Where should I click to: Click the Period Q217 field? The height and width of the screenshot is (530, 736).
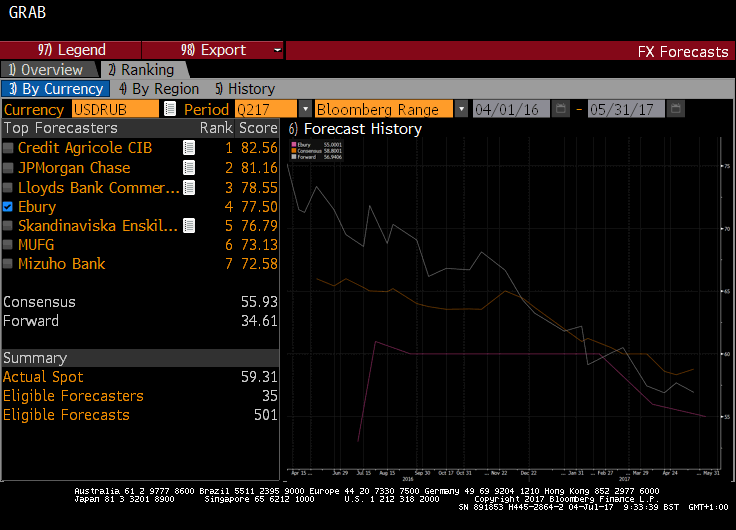click(266, 109)
